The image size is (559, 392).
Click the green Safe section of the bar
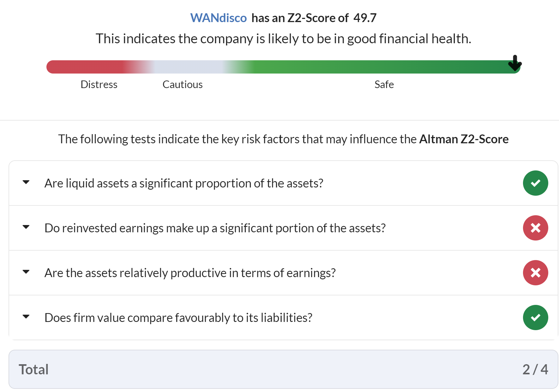tap(384, 67)
